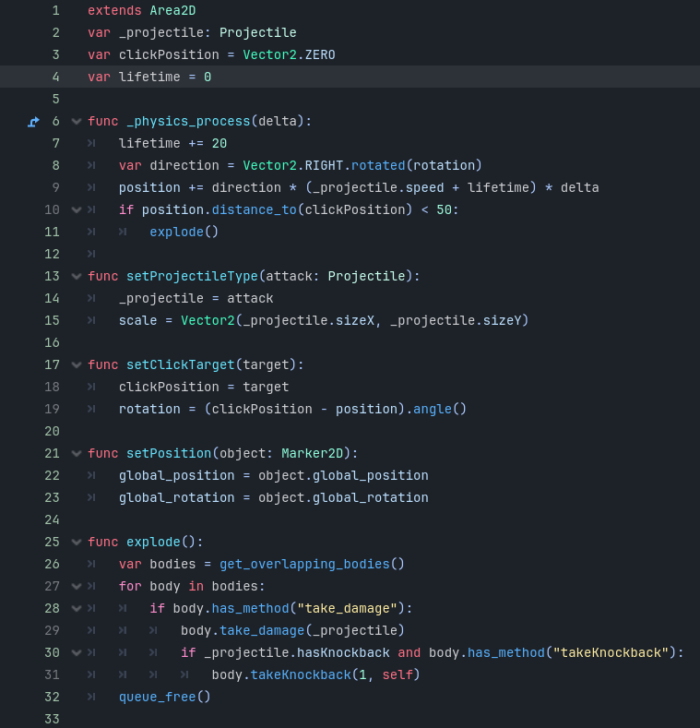Click '_projectile.speed' on line 9

(x=378, y=187)
